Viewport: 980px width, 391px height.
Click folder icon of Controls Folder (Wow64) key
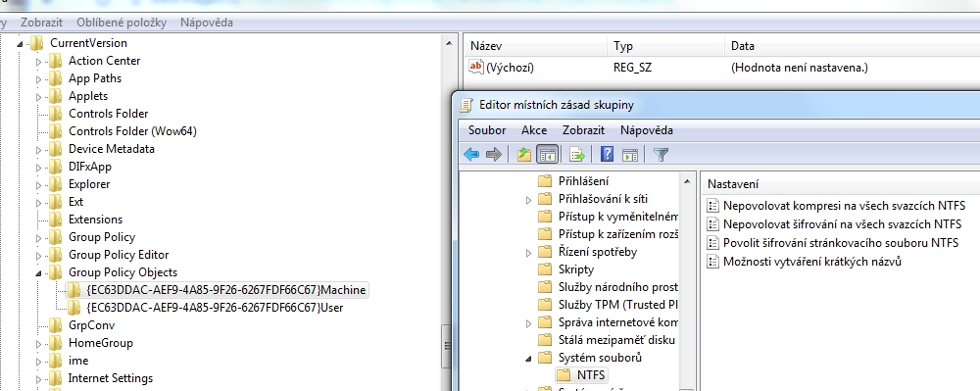(56, 131)
